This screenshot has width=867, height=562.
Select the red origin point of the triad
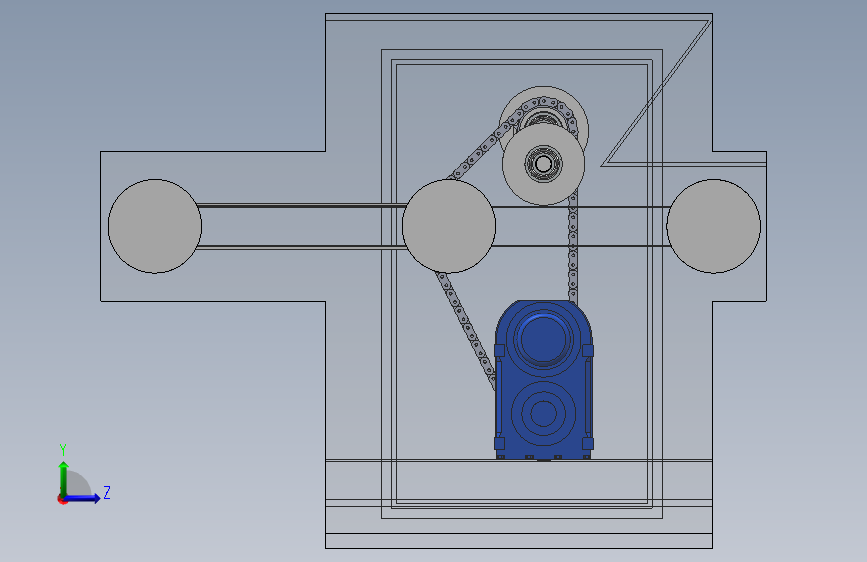tap(62, 499)
